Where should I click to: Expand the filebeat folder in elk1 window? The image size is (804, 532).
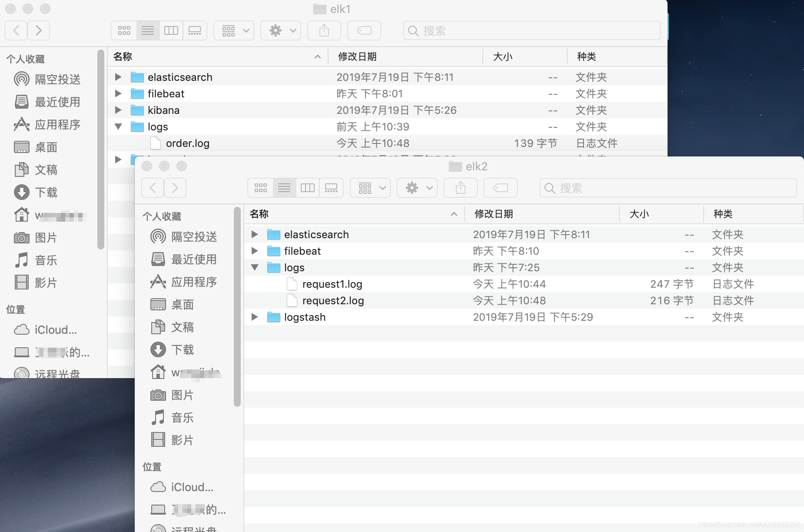tap(118, 93)
